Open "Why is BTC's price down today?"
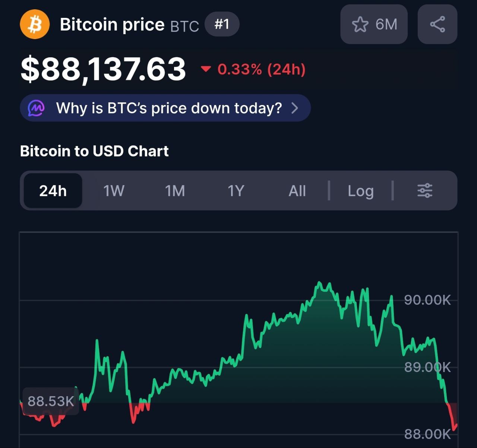Image resolution: width=477 pixels, height=448 pixels. 169,108
